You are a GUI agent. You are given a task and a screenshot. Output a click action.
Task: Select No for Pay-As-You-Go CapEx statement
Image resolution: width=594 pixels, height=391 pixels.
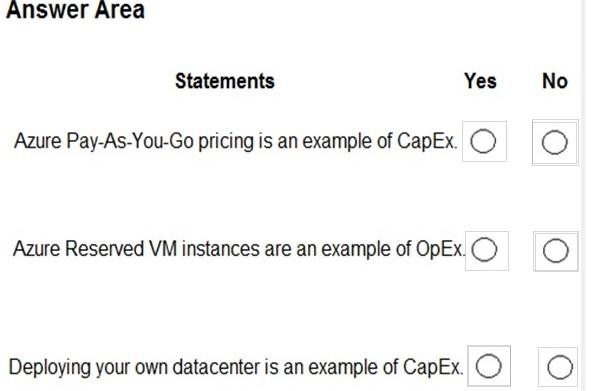[x=554, y=142]
